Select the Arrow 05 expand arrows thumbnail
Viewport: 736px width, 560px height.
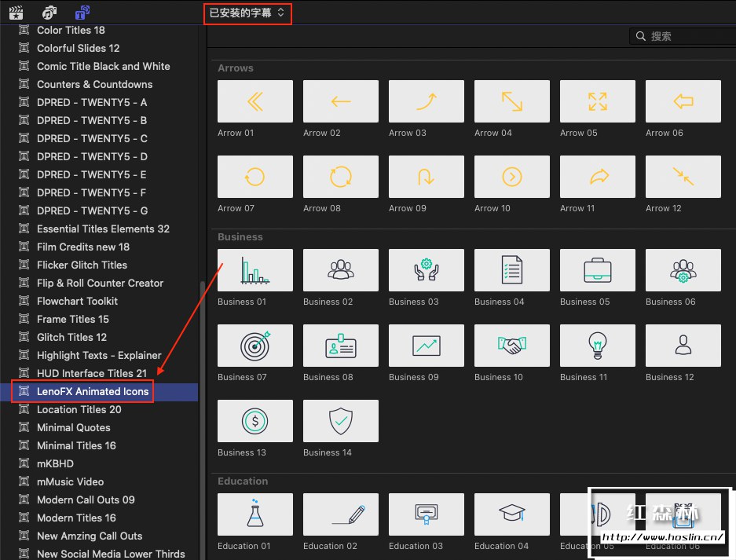(x=598, y=101)
